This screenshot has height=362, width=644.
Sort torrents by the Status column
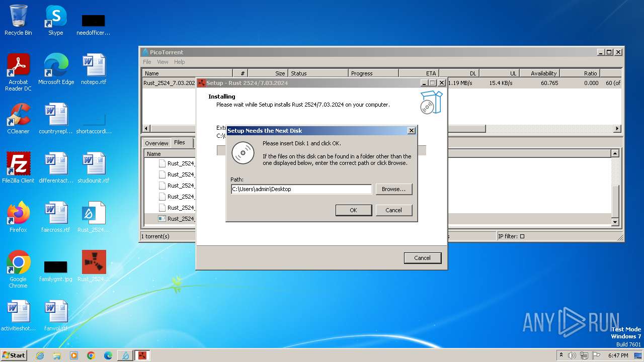318,73
